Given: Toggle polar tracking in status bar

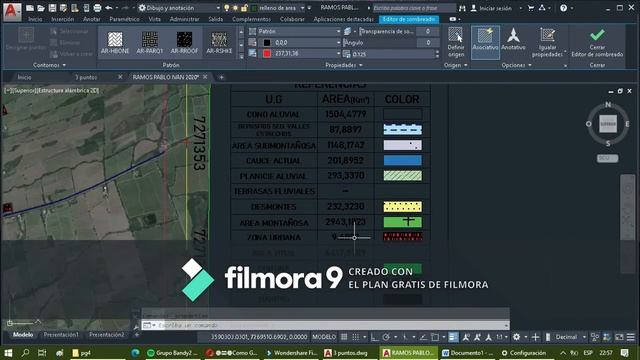Looking at the screenshot, I should 386,337.
